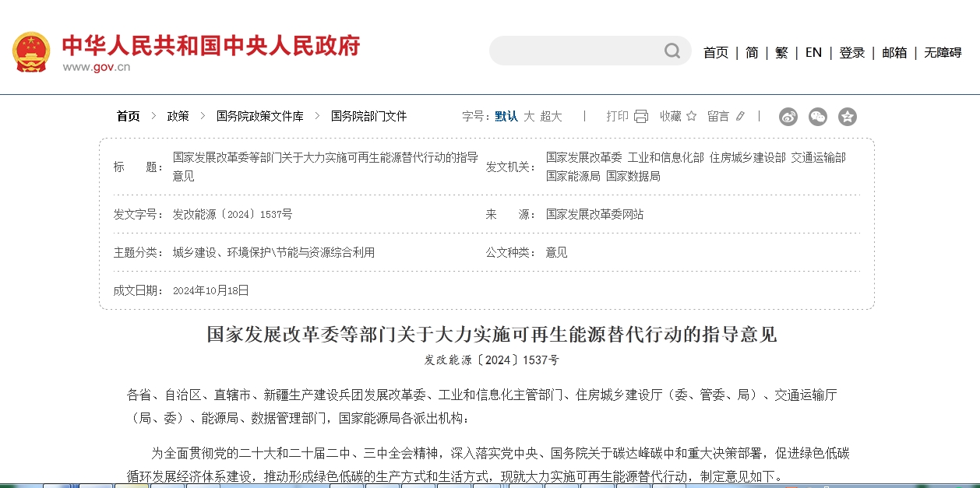
Task: Click the print (打印) icon
Action: click(x=640, y=115)
